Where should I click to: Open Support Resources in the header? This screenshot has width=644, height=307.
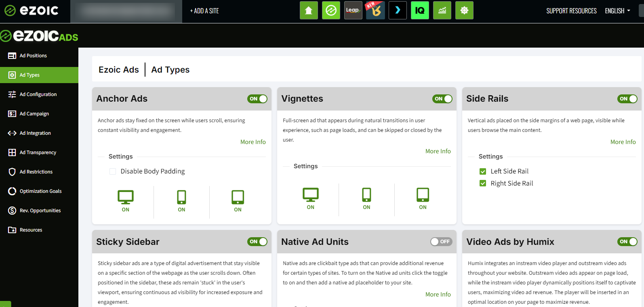[571, 11]
